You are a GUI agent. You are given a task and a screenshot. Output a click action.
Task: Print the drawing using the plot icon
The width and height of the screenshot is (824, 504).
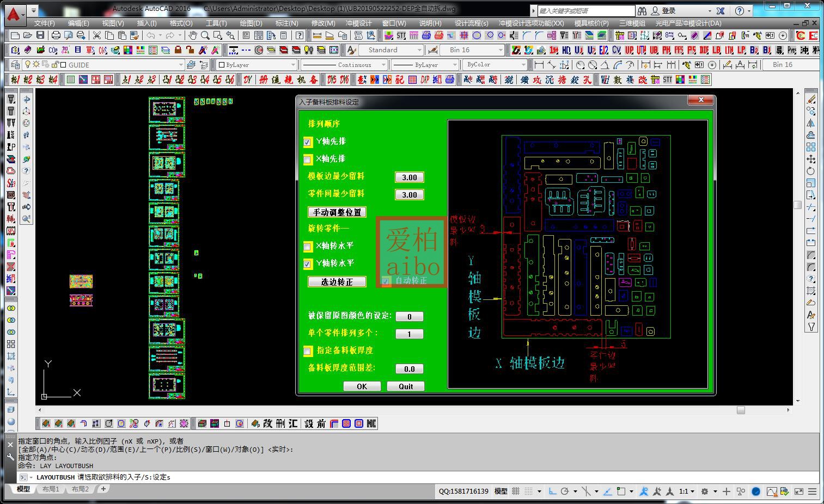tap(56, 35)
